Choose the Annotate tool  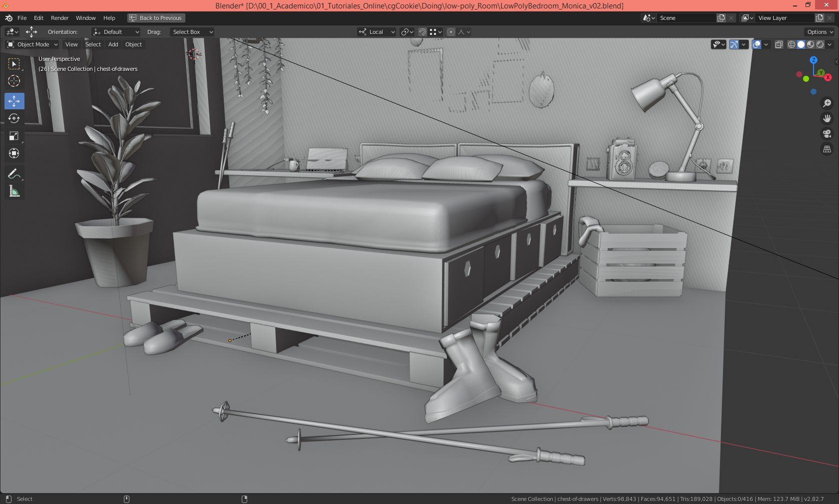14,174
